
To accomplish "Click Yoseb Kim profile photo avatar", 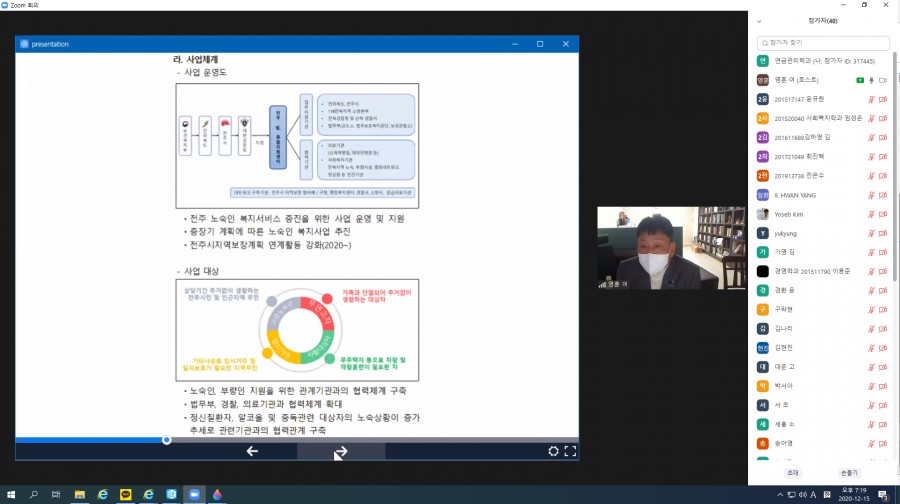I will 763,214.
